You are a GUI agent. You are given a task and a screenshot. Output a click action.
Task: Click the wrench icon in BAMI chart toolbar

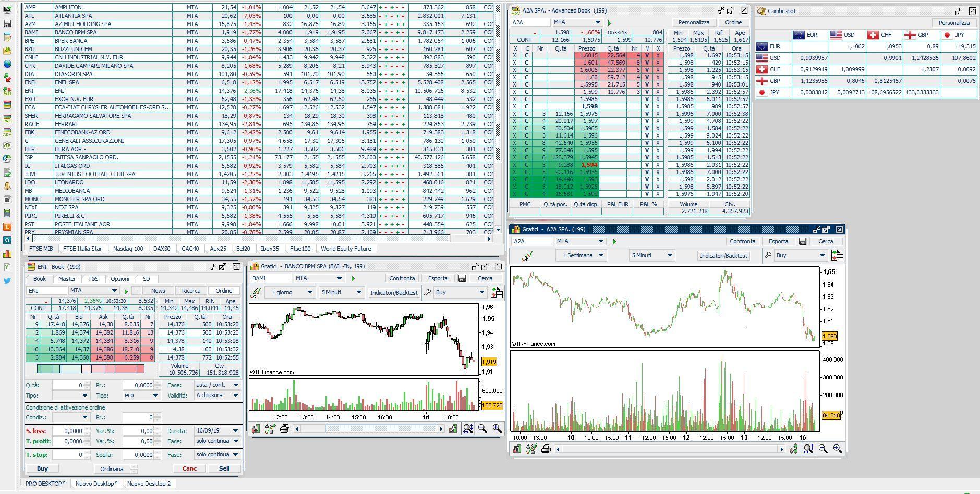pos(427,292)
